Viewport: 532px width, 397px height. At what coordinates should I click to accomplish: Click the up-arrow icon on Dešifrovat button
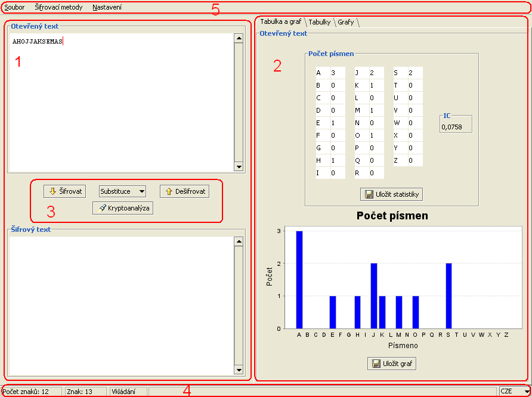[x=169, y=191]
